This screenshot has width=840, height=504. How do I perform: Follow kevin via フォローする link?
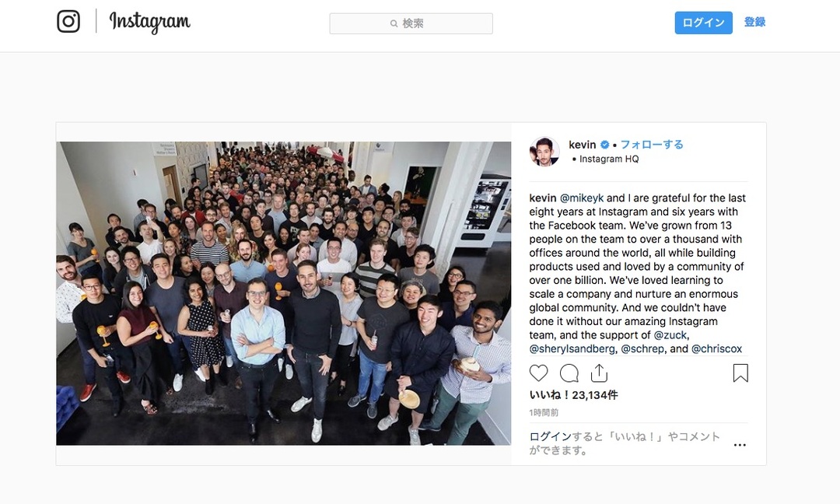point(652,145)
